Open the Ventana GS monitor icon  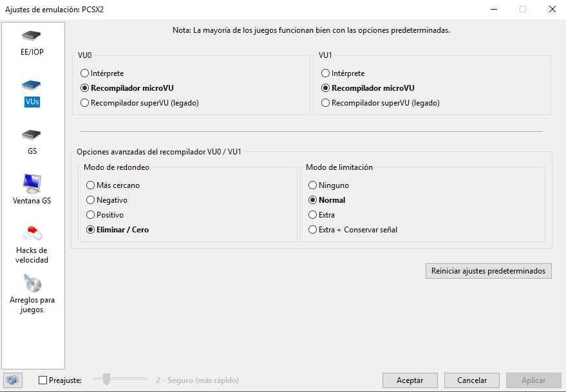(x=32, y=184)
